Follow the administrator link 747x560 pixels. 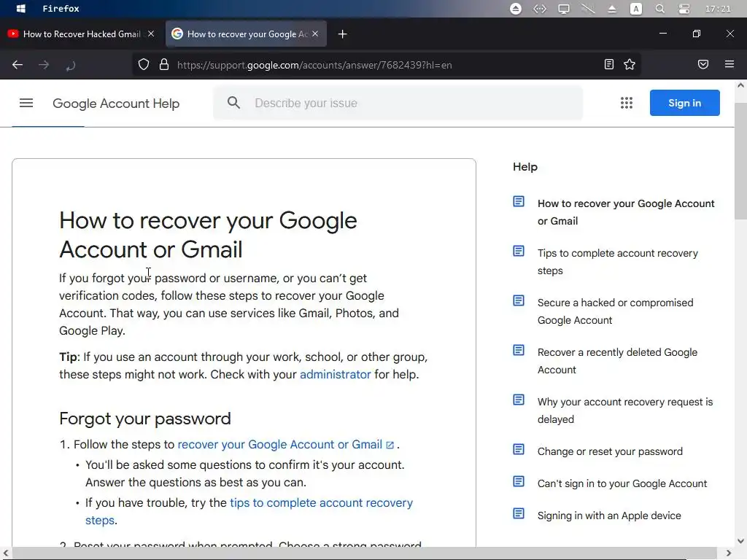(x=335, y=374)
